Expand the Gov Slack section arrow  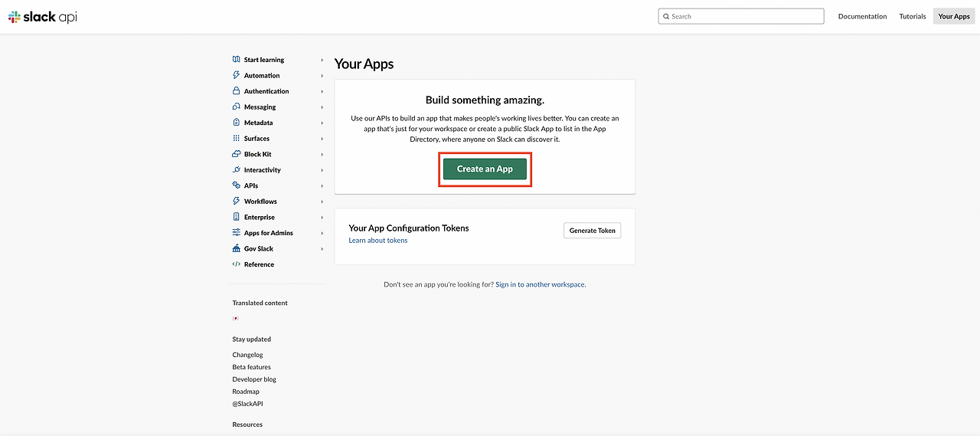(x=322, y=249)
